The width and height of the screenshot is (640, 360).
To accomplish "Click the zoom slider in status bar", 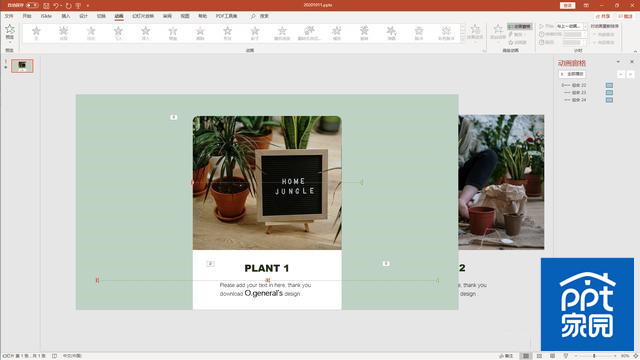I will [x=594, y=356].
